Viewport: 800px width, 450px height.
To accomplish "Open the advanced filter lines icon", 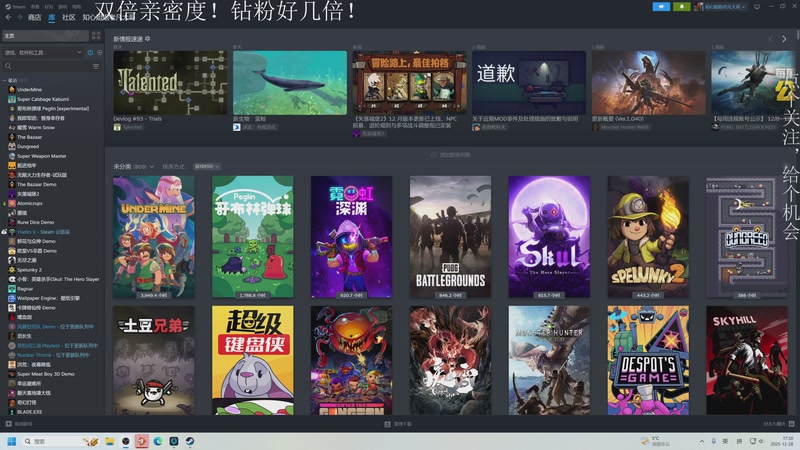I will coord(96,66).
